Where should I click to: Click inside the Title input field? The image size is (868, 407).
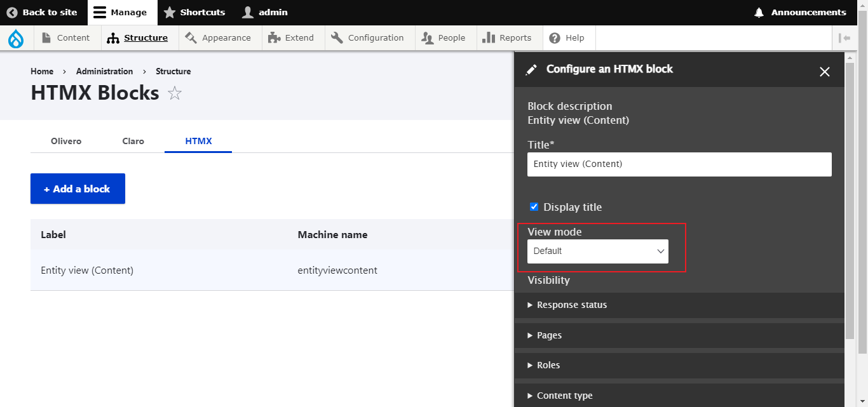pyautogui.click(x=679, y=164)
